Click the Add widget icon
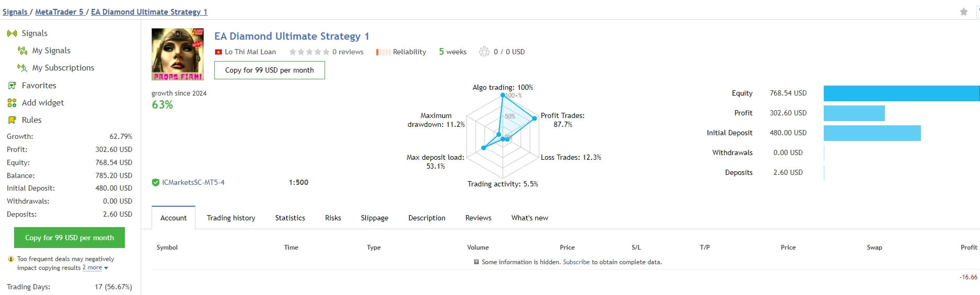 click(x=12, y=103)
